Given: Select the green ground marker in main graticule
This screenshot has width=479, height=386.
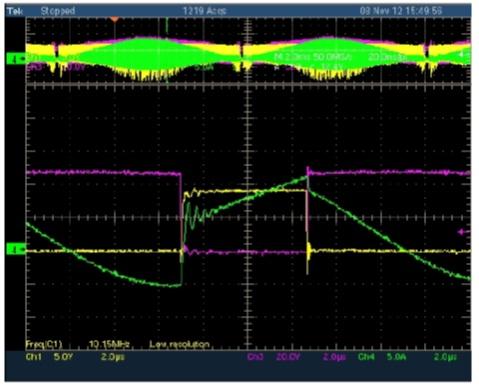Looking at the screenshot, I should tap(16, 249).
